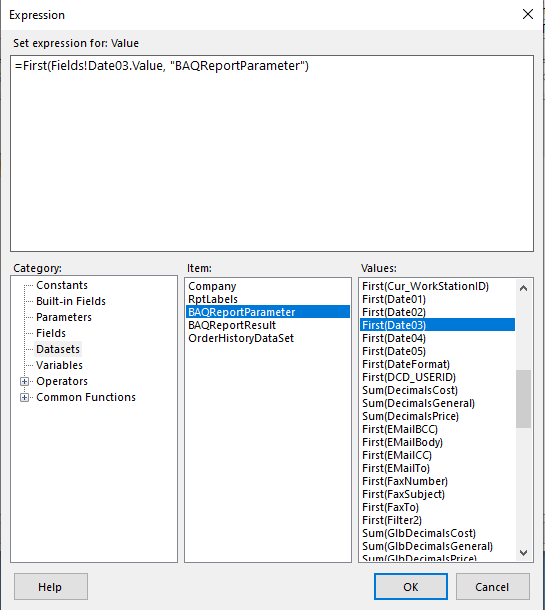Screen dimensions: 545x610
Task: Select First(Date03) value
Action: (x=437, y=325)
